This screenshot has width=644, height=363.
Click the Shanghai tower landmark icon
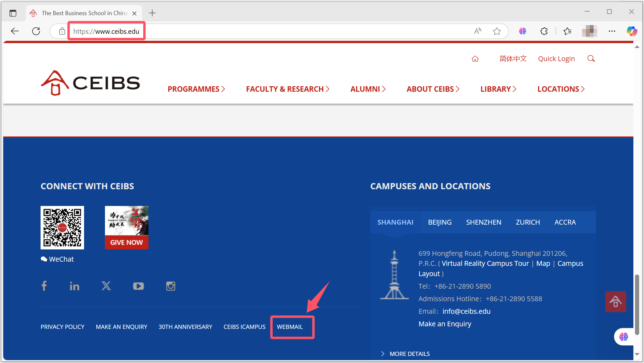394,275
